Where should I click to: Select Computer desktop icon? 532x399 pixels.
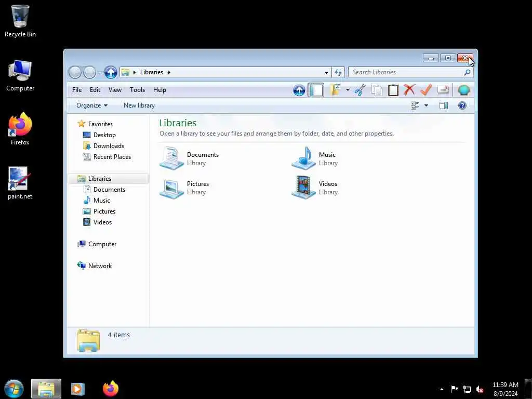20,75
